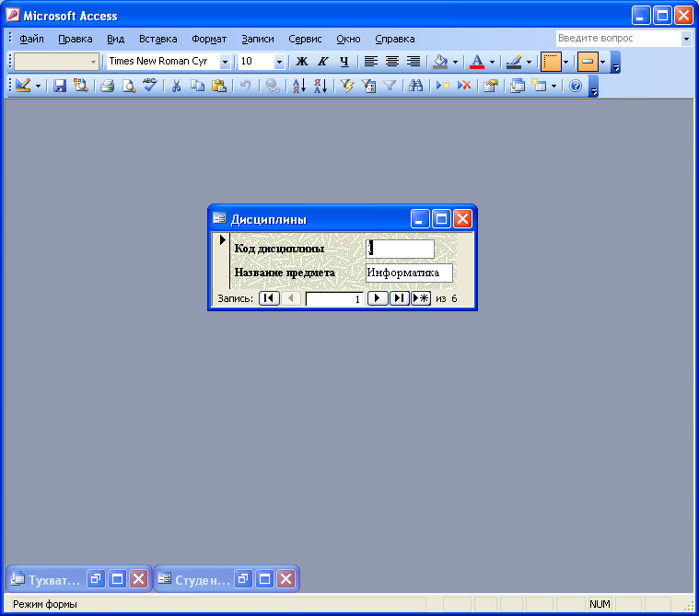
Task: Restore the minimized Тухват... window
Action: tap(96, 579)
